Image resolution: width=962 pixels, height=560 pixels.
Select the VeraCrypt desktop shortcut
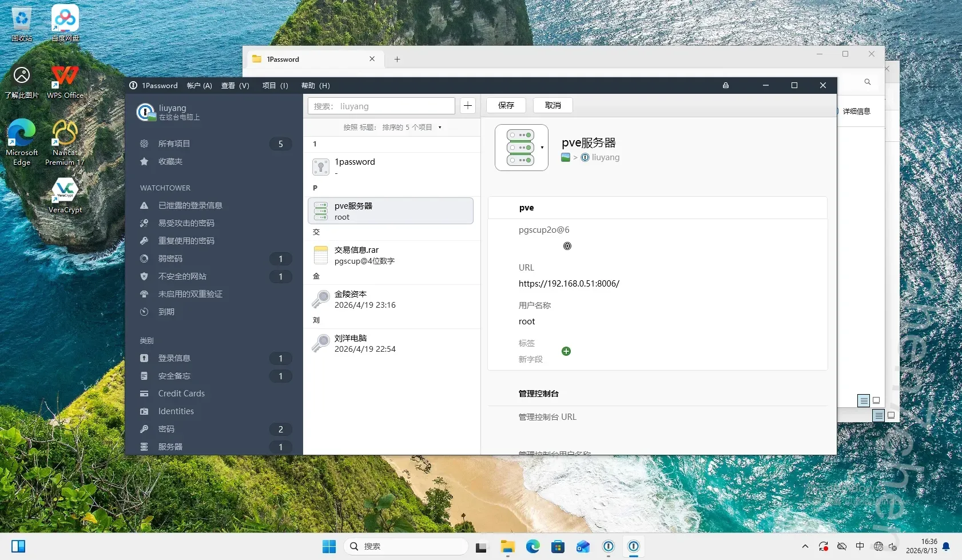click(65, 196)
